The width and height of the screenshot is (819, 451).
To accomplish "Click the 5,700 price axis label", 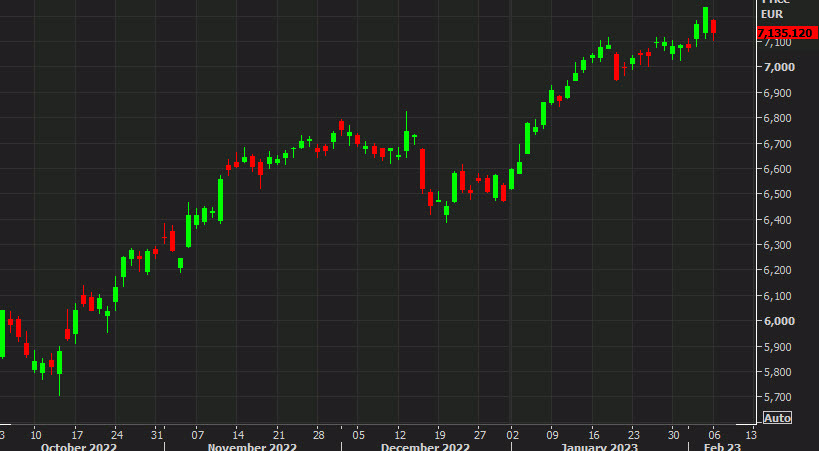I will [777, 397].
